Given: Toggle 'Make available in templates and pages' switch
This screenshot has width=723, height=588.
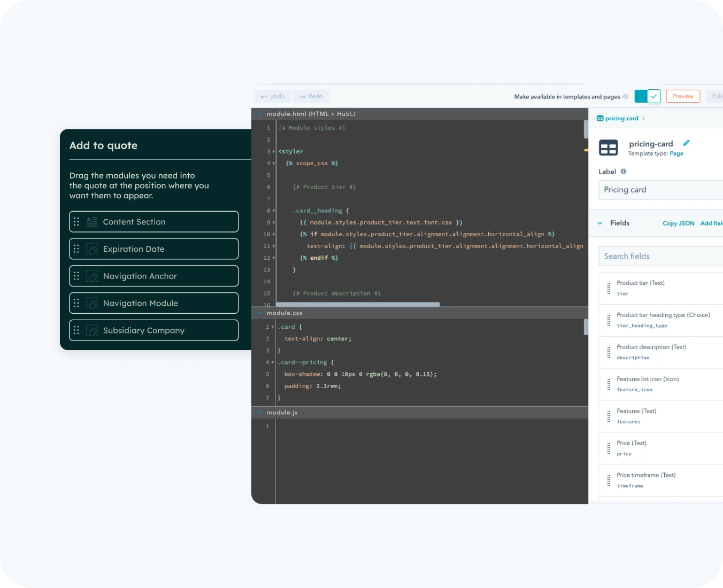Looking at the screenshot, I should [648, 96].
